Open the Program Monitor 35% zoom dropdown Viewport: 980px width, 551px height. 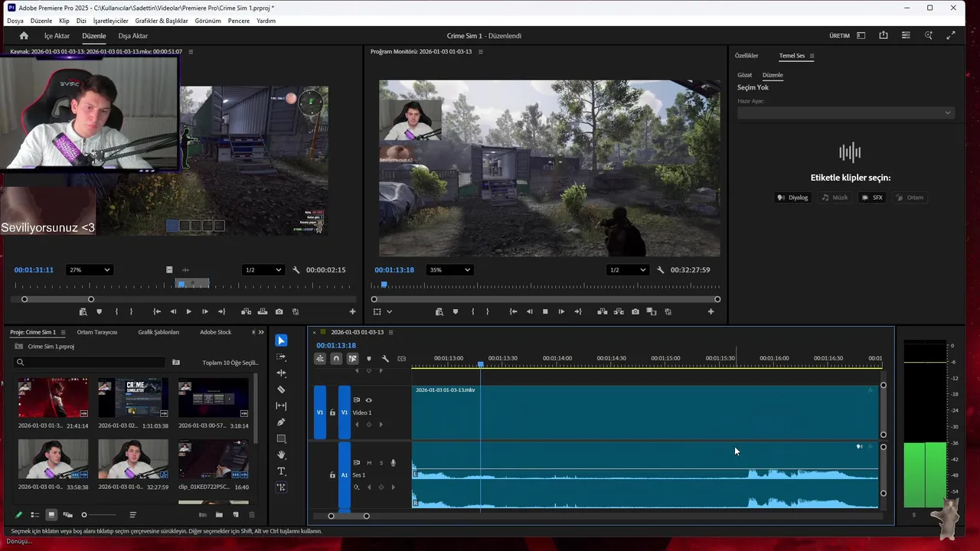449,269
